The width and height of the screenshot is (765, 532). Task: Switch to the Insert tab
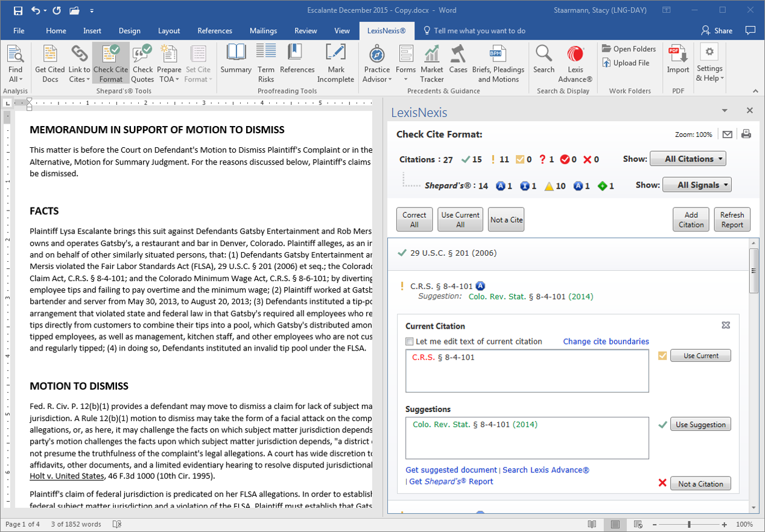pyautogui.click(x=92, y=31)
